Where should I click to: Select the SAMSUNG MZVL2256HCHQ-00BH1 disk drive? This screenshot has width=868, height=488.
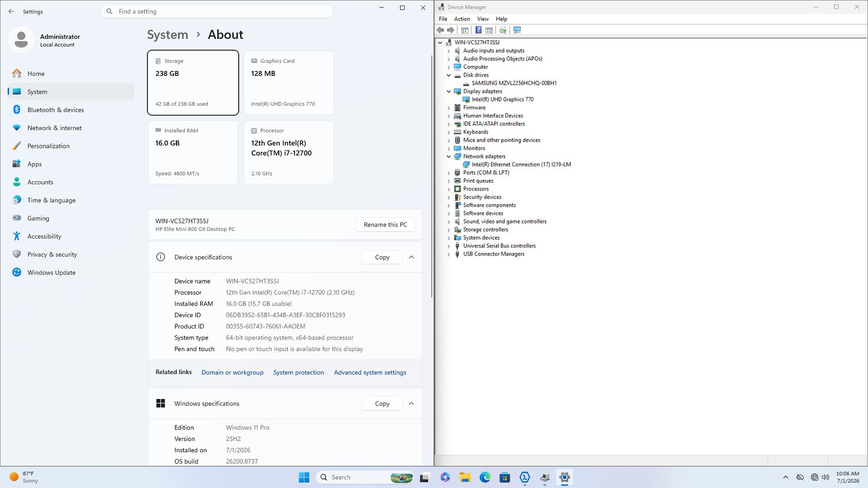click(x=514, y=83)
